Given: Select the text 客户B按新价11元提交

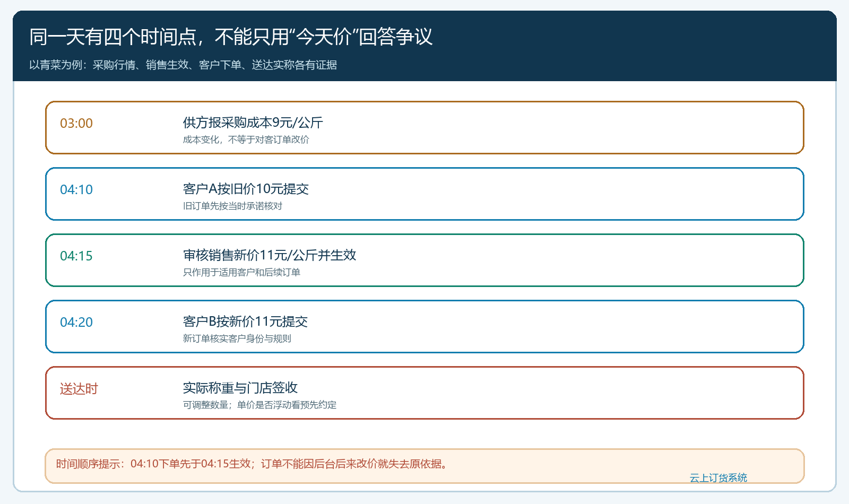Looking at the screenshot, I should [x=245, y=321].
